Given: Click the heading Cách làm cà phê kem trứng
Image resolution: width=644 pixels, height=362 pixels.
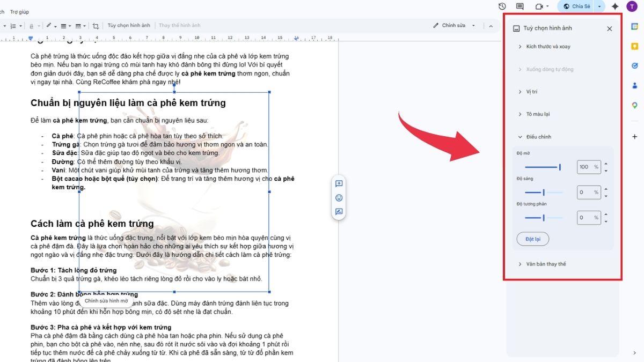Looking at the screenshot, I should click(x=92, y=224).
